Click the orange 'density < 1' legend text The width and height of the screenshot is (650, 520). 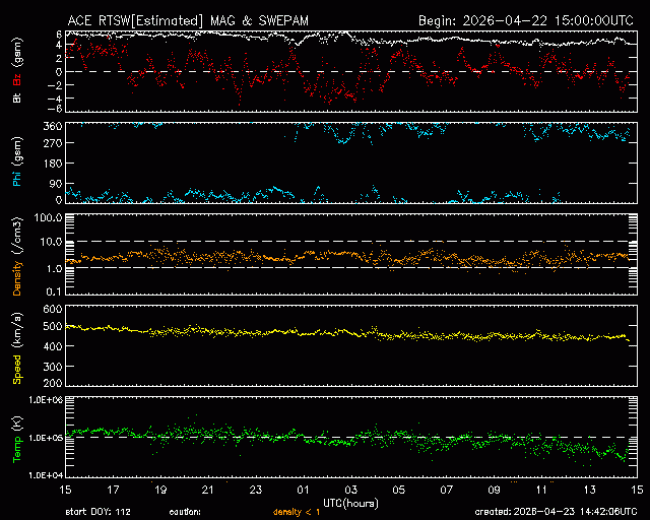(296, 512)
